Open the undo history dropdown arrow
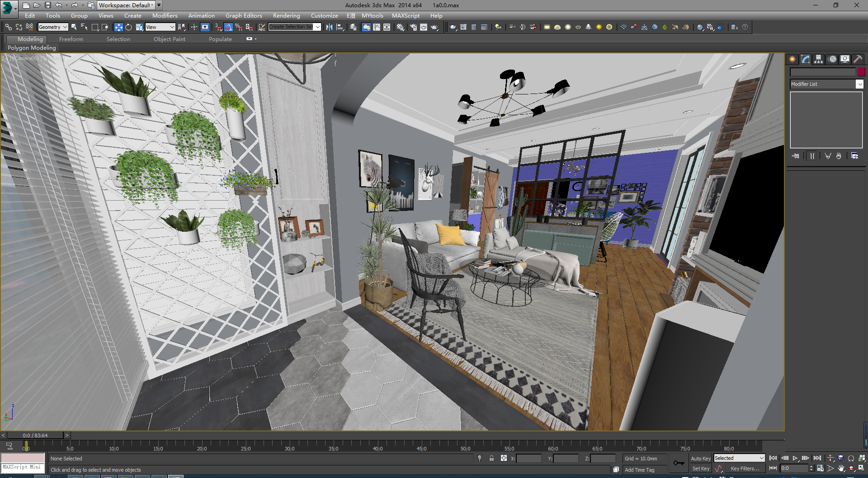The height and width of the screenshot is (478, 868). point(66,5)
